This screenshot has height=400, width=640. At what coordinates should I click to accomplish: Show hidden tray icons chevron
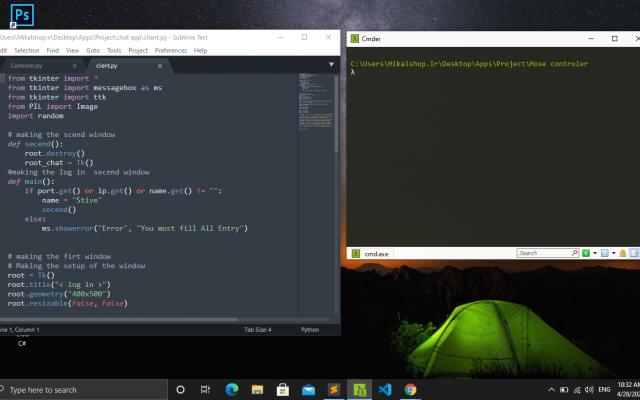click(551, 390)
